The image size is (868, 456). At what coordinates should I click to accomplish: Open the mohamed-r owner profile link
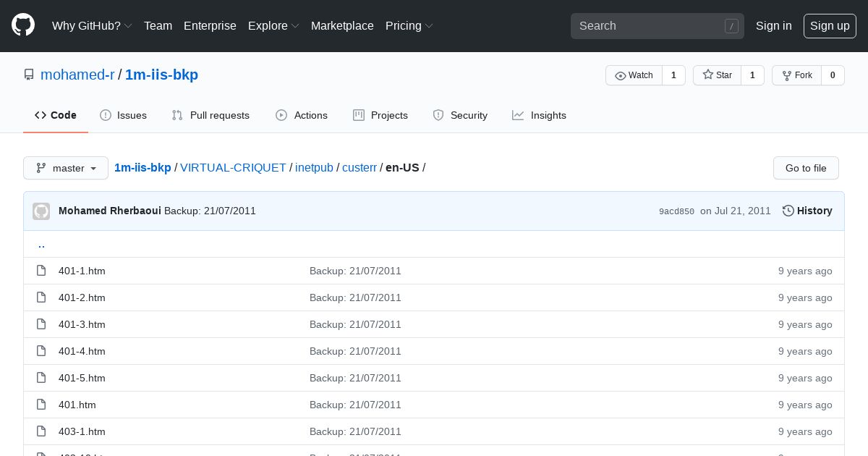click(77, 75)
